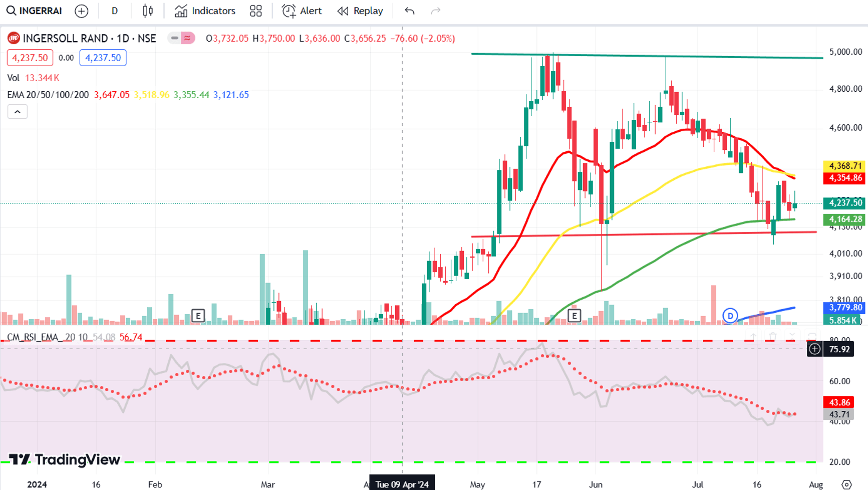Click the compare or add symbol plus icon
868x490 pixels.
(81, 11)
